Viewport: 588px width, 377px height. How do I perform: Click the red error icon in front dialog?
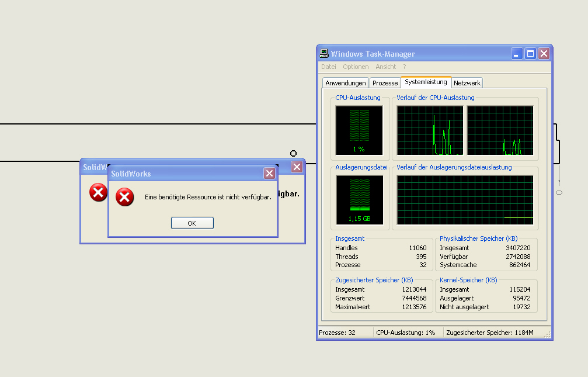click(124, 197)
